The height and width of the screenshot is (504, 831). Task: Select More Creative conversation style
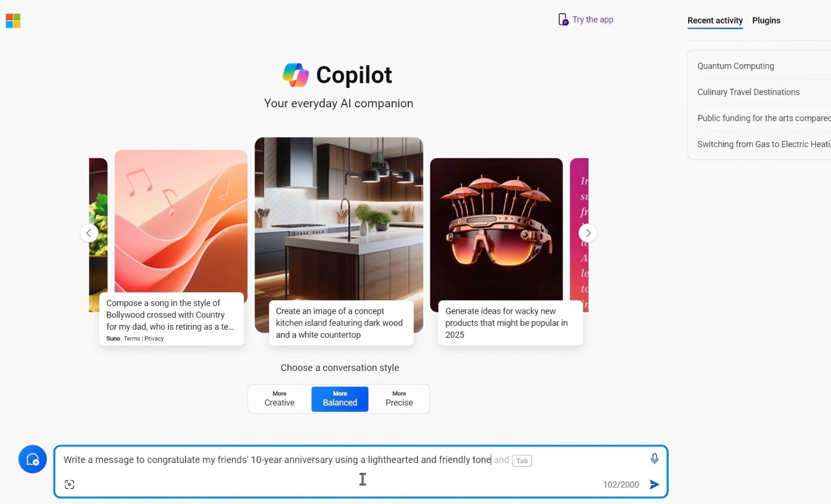point(279,399)
